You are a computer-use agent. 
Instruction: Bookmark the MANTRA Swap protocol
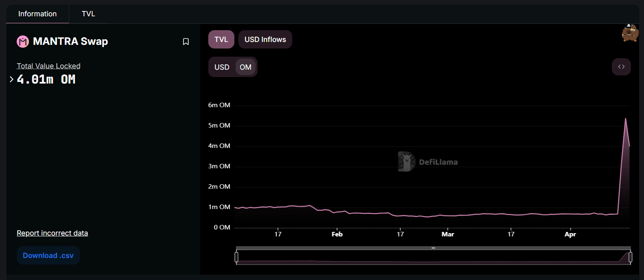point(186,42)
